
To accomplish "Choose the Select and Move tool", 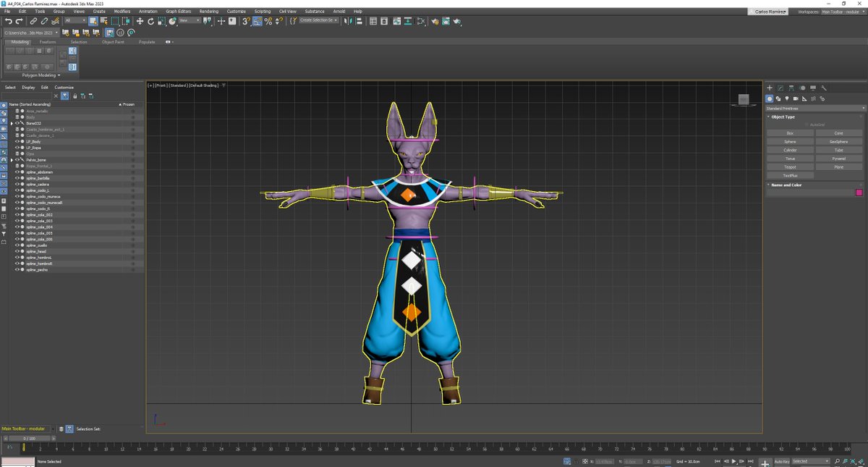I will tap(140, 22).
